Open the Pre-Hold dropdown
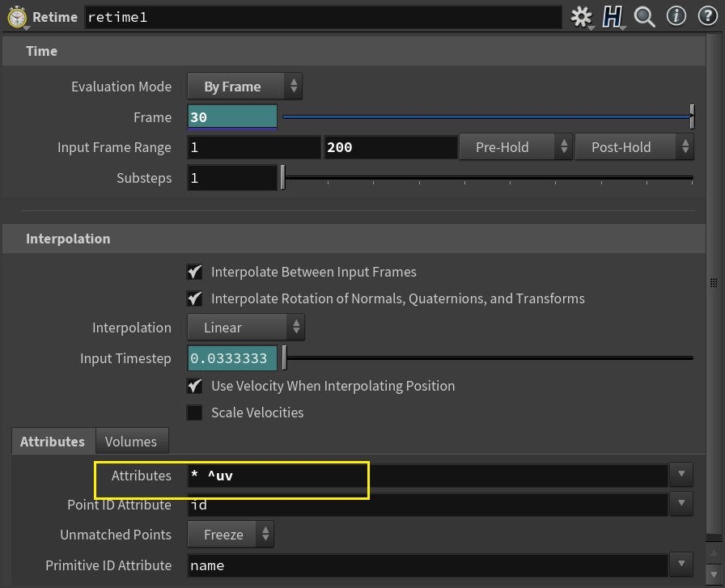The width and height of the screenshot is (725, 588). pyautogui.click(x=515, y=147)
